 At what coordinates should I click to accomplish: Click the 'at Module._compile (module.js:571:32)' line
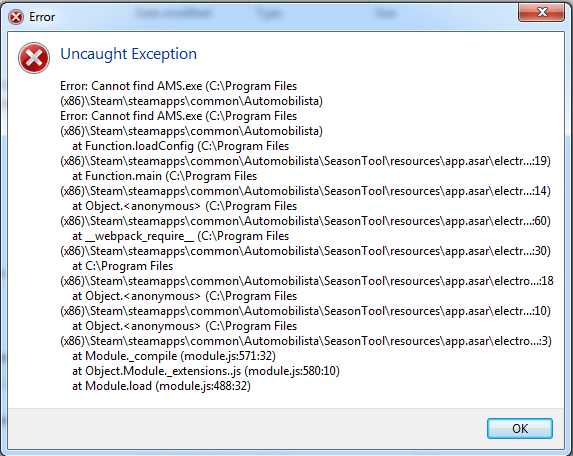(174, 356)
